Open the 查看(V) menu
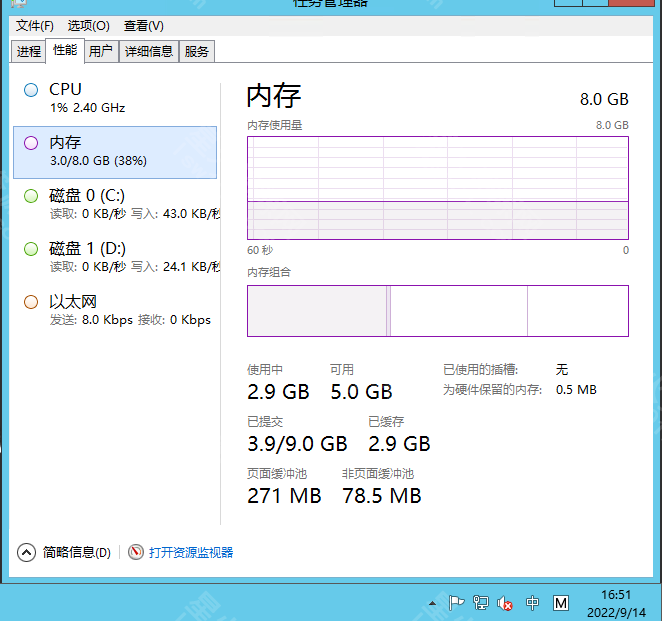The image size is (662, 621). click(144, 25)
